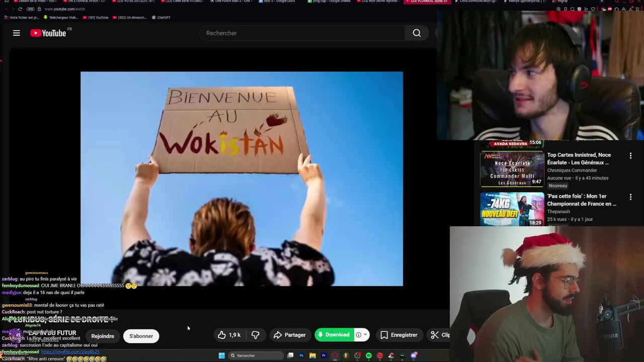The width and height of the screenshot is (644, 362).
Task: Open Discord from the taskbar
Action: tap(413, 355)
